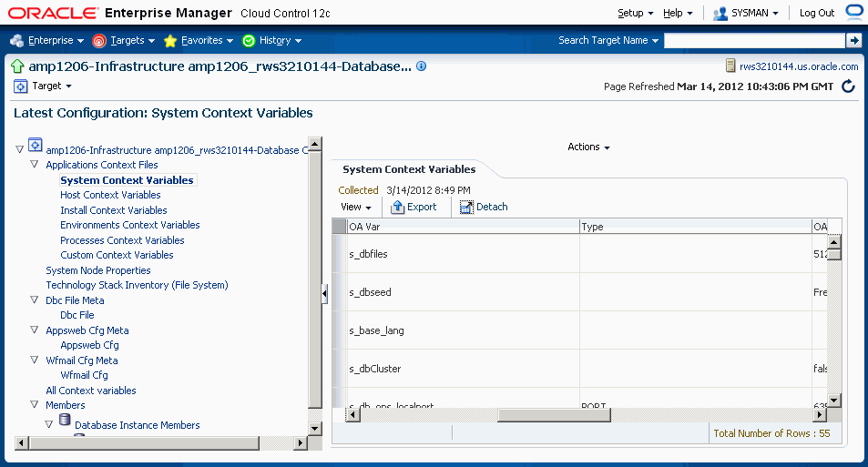Collapse the Applications Context Files node
Image resolution: width=868 pixels, height=467 pixels.
pyautogui.click(x=35, y=165)
